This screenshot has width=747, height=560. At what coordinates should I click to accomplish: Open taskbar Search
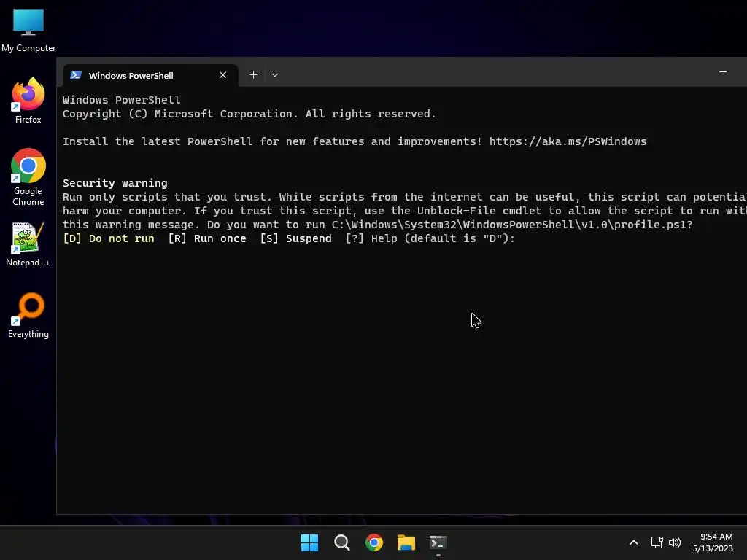click(x=342, y=542)
